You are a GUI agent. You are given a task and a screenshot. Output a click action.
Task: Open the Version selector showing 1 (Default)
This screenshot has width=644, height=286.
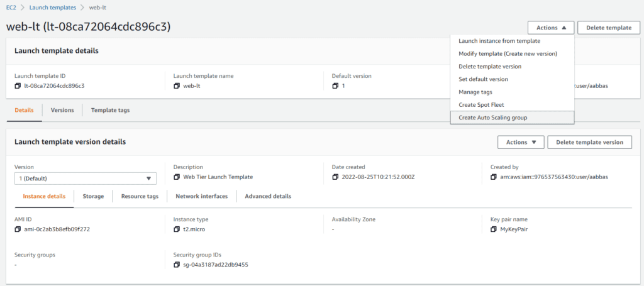point(86,179)
